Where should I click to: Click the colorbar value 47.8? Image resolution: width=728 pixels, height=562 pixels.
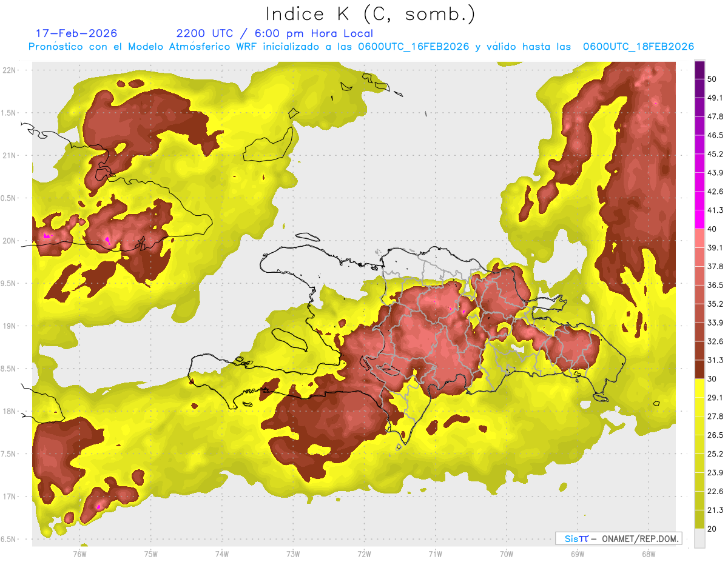715,116
